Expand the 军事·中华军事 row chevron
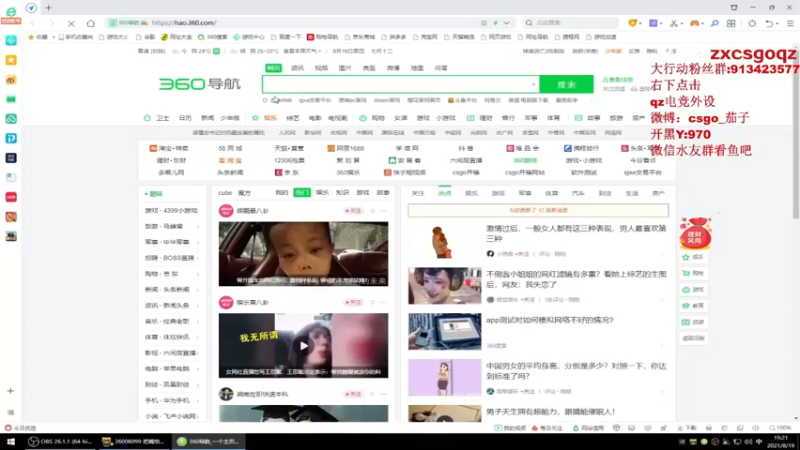 coord(198,242)
